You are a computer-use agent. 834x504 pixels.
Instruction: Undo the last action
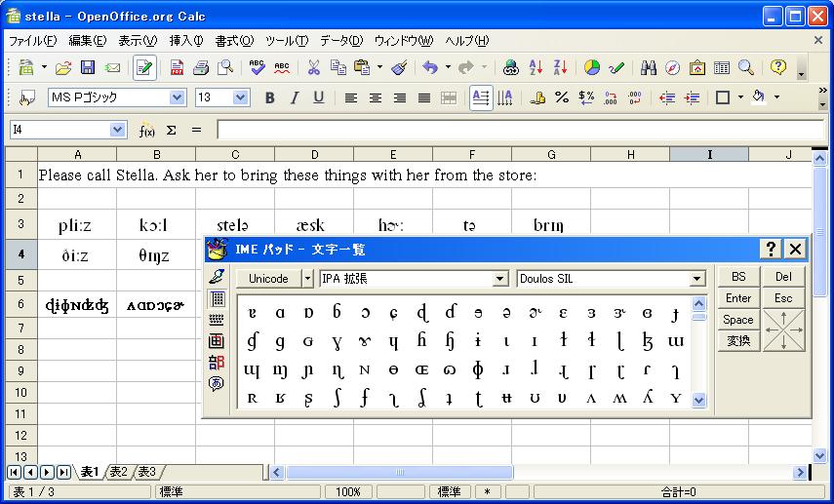click(x=430, y=67)
